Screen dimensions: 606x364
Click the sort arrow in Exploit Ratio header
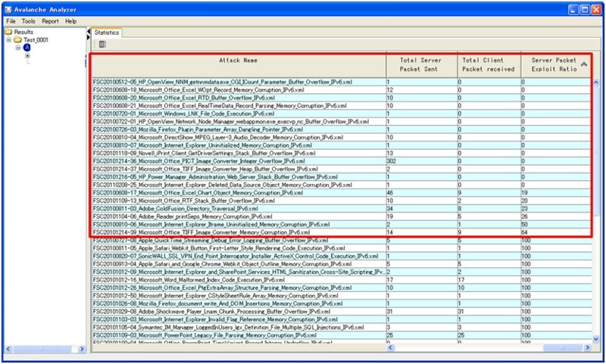[x=584, y=64]
